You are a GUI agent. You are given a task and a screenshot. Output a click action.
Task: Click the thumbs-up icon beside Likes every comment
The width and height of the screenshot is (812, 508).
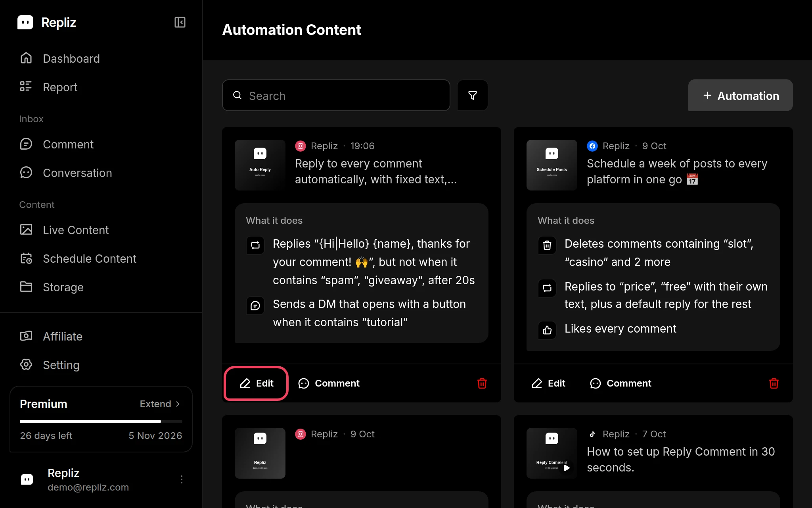[x=547, y=330]
